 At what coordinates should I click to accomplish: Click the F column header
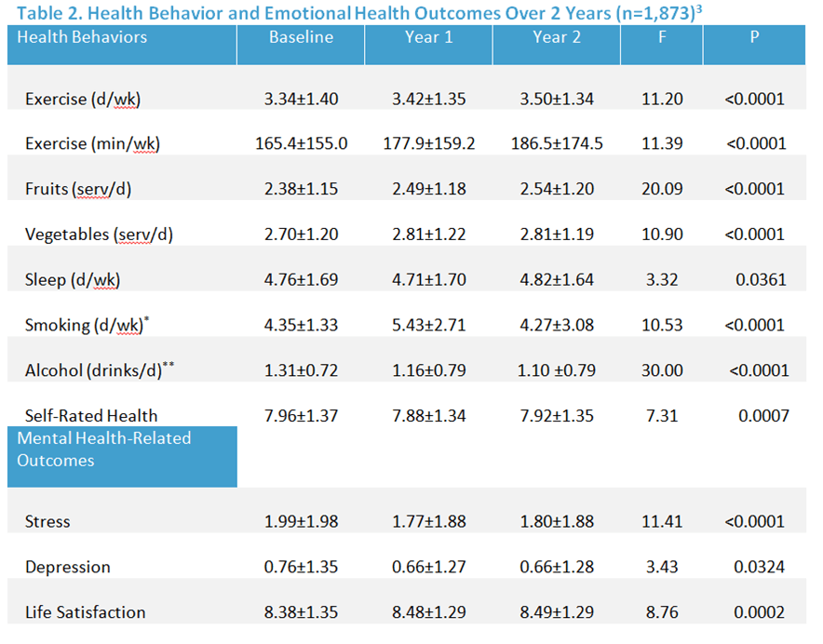point(662,45)
